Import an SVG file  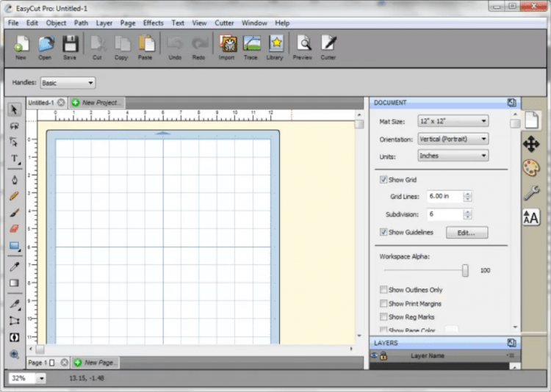point(227,48)
